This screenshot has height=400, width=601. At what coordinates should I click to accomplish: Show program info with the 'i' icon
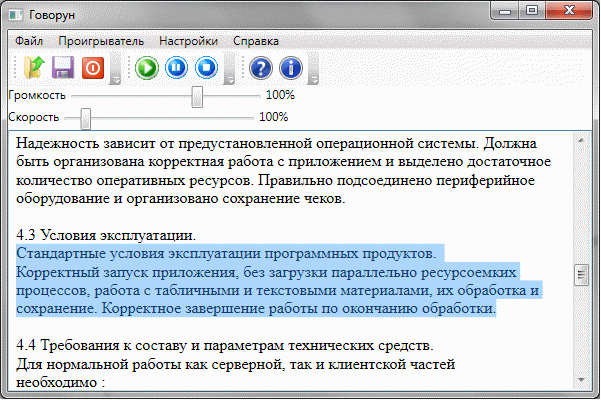point(291,68)
